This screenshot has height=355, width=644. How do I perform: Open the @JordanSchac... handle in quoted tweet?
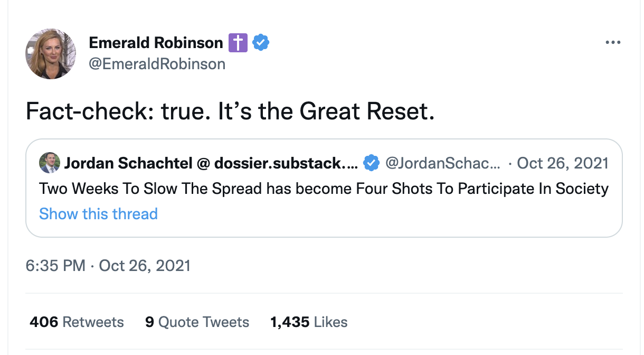pos(442,163)
